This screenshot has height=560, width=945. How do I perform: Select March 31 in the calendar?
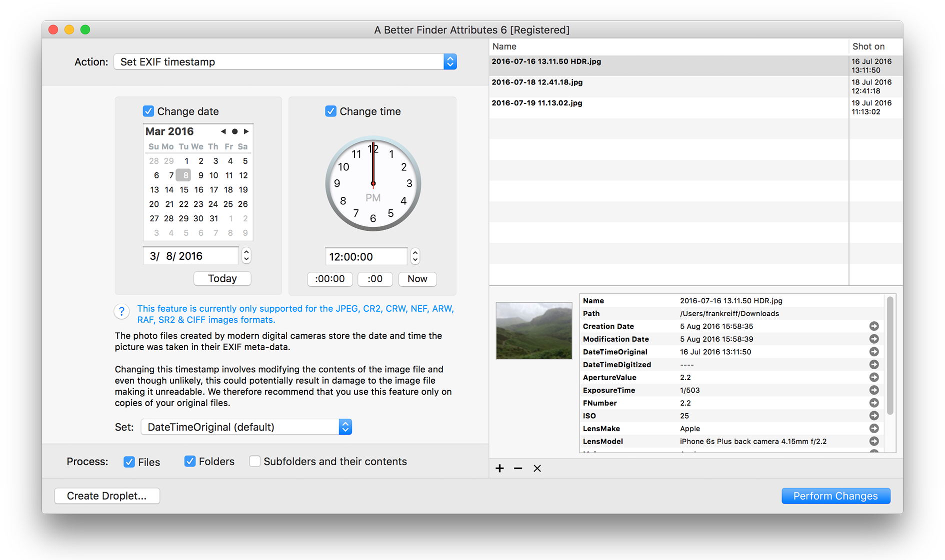click(213, 219)
